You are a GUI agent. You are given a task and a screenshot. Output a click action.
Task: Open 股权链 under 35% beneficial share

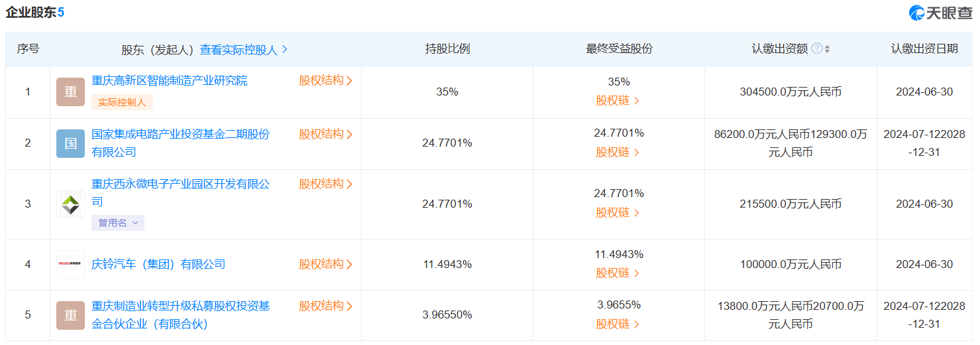click(x=618, y=101)
